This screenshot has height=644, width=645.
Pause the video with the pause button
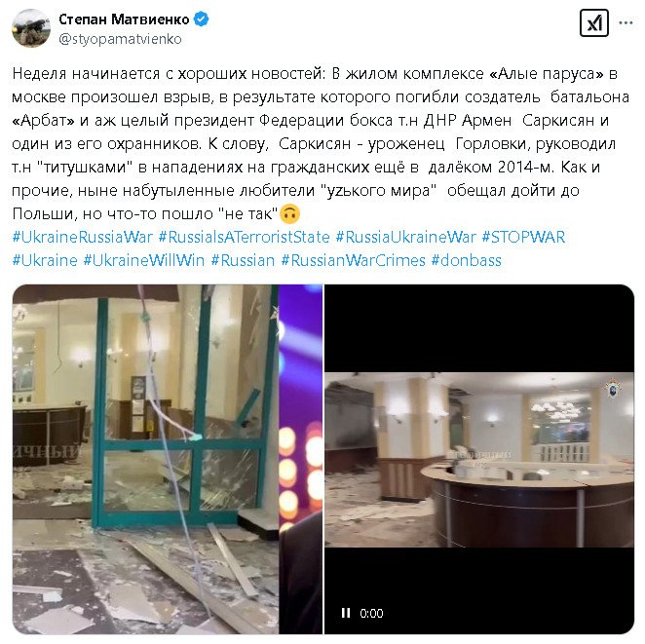346,613
